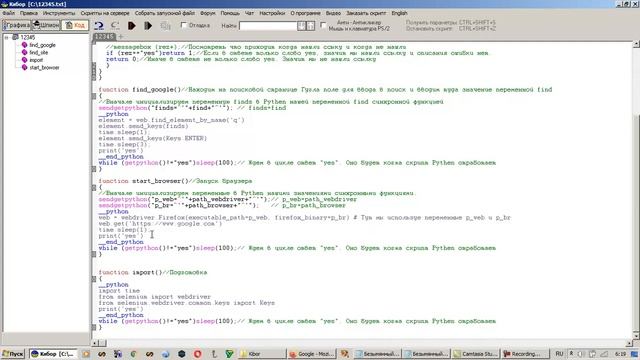Click inside the Найти search field

tap(268, 26)
